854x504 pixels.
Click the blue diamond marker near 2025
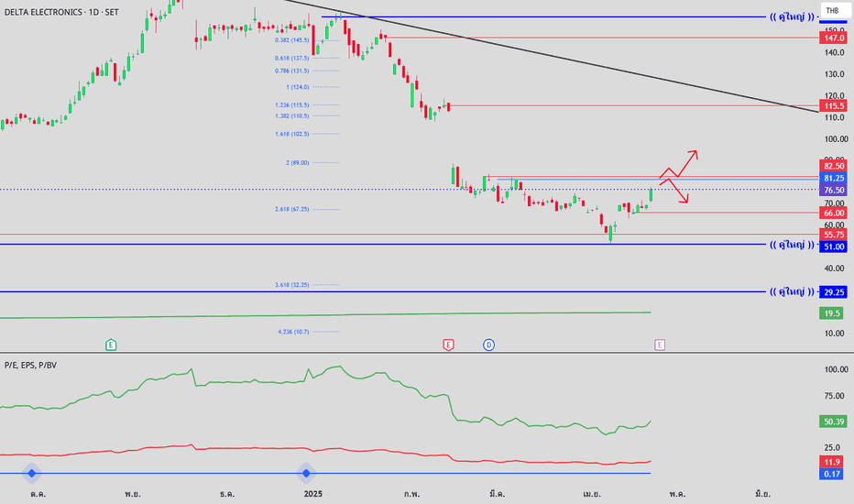(x=306, y=473)
